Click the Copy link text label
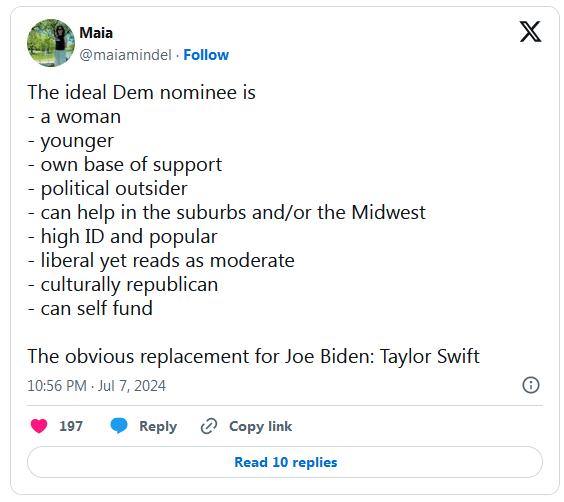564x502 pixels. pos(260,426)
